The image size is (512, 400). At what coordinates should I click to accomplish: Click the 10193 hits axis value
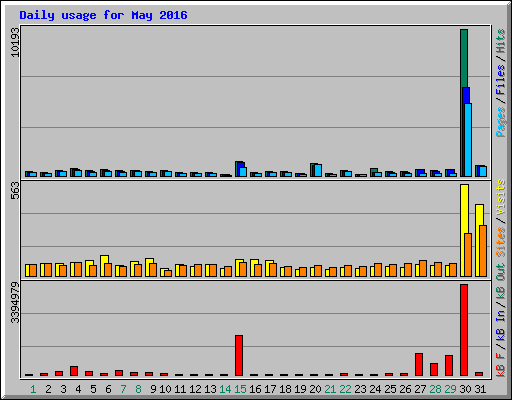coord(15,42)
